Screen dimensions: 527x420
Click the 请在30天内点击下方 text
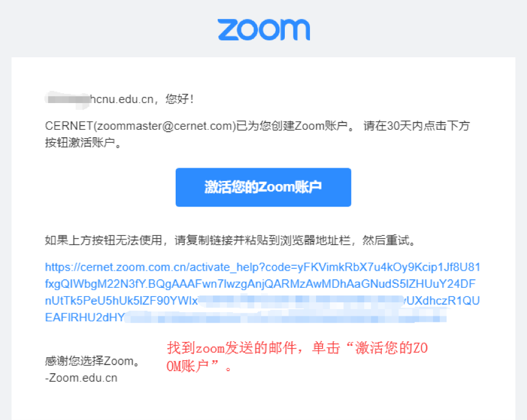[x=417, y=126]
